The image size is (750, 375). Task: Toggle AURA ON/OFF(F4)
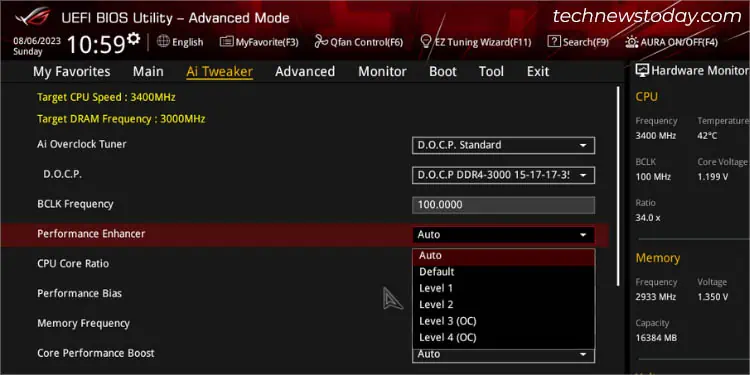(x=672, y=42)
